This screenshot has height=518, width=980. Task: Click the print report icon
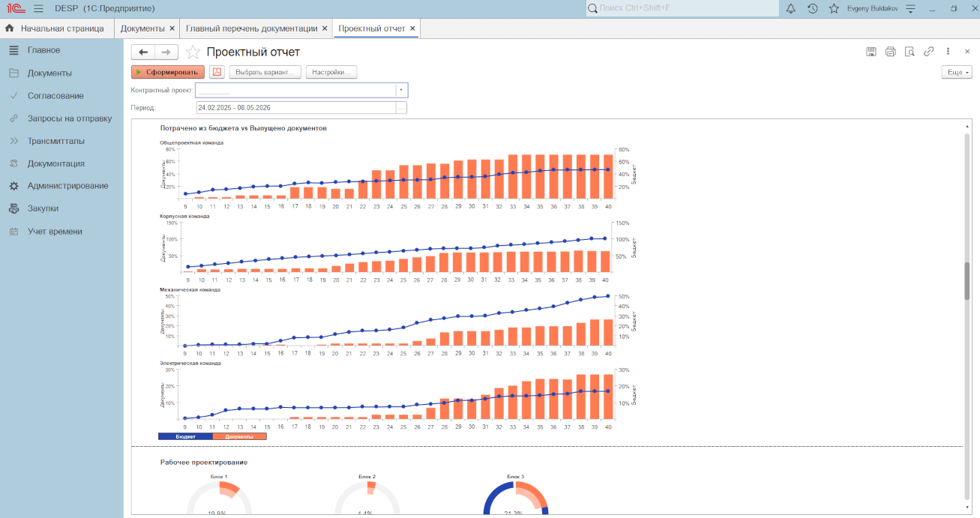(x=891, y=52)
